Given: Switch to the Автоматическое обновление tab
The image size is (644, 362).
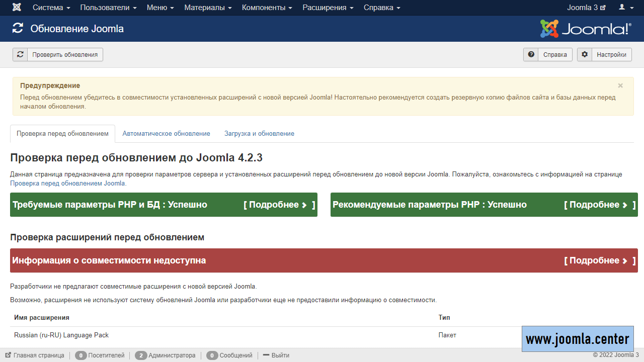Looking at the screenshot, I should tap(166, 134).
